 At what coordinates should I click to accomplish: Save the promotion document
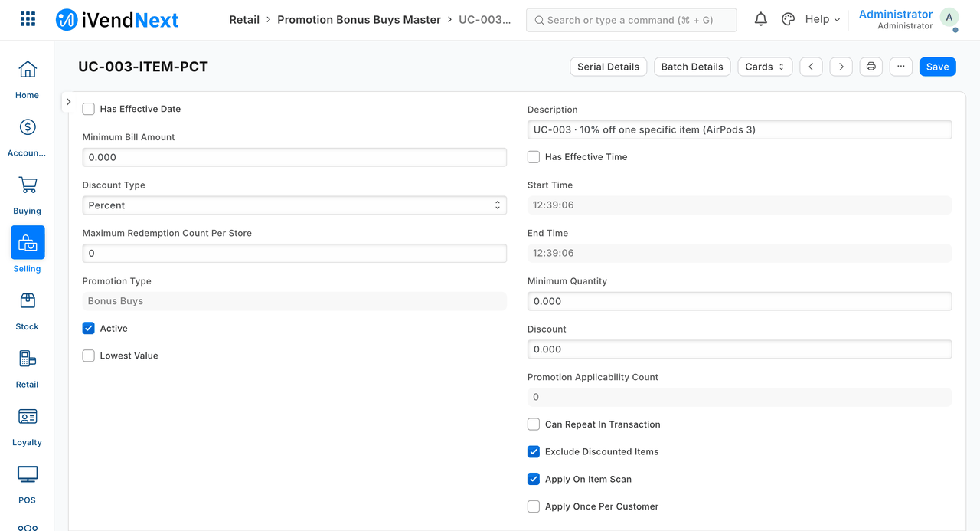pos(938,67)
